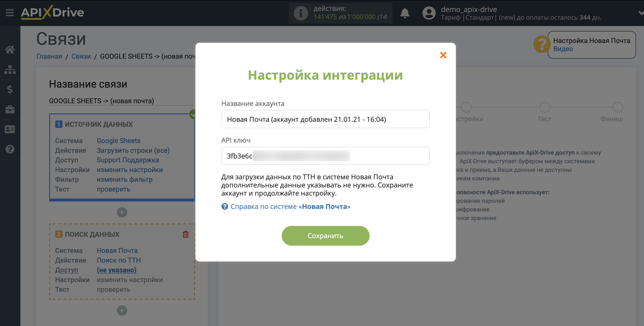Click the Главная breadcrumb
This screenshot has width=644, height=326.
point(49,57)
